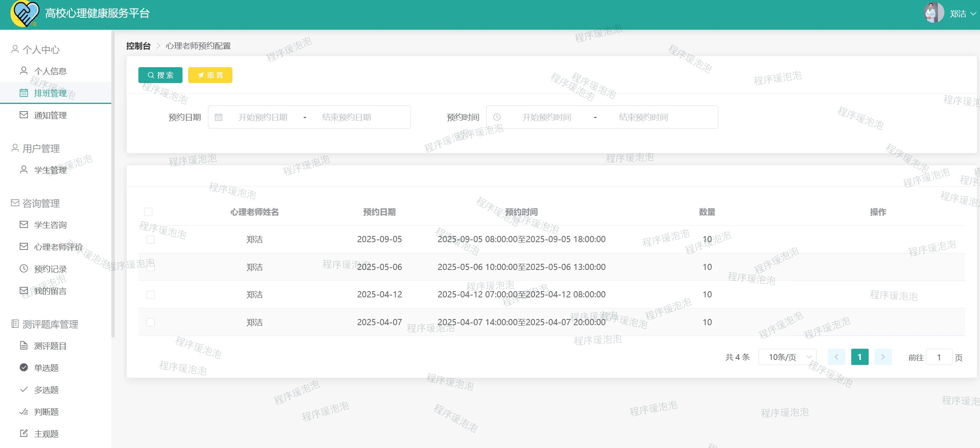Click the calendar icon in the date range field
Screen dimensions: 980x448
pos(218,117)
